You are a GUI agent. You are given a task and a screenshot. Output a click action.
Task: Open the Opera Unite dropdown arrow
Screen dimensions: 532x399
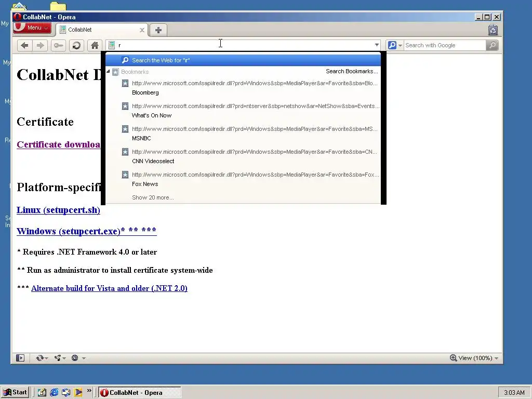pos(64,358)
